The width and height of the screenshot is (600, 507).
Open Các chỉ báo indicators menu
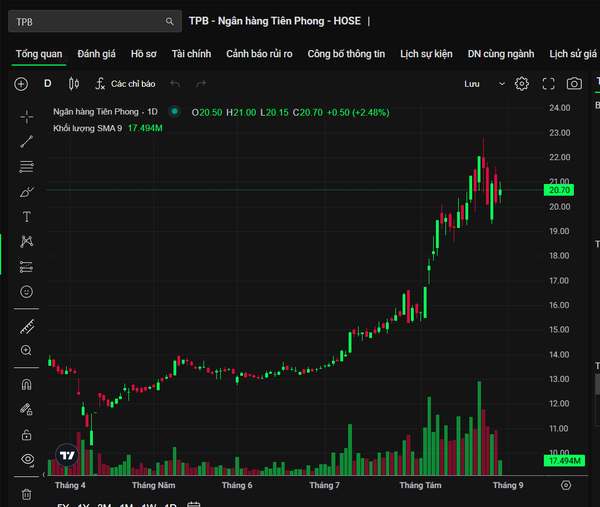pyautogui.click(x=126, y=84)
